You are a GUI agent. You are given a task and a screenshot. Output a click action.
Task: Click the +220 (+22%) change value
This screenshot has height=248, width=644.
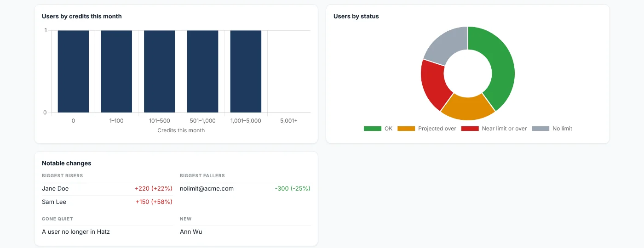coord(154,188)
